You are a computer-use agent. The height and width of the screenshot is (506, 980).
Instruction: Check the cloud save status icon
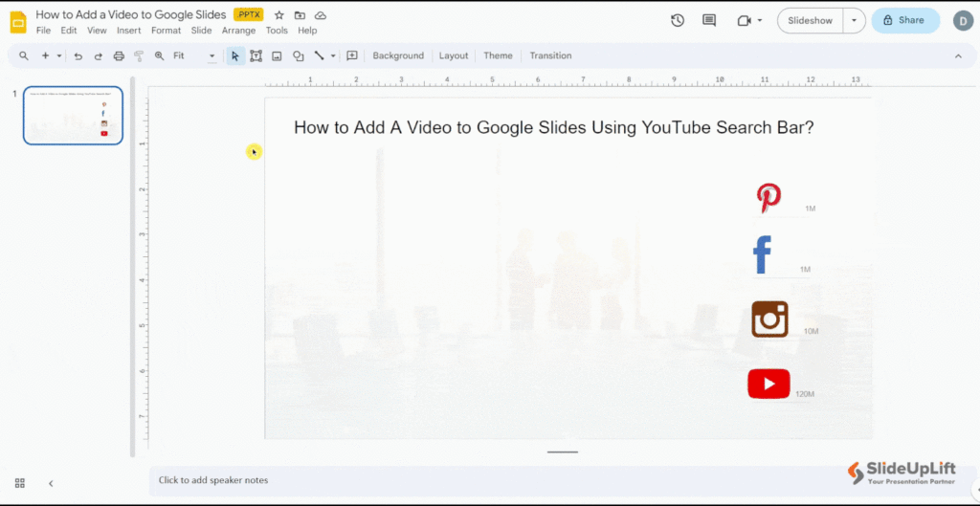point(321,15)
